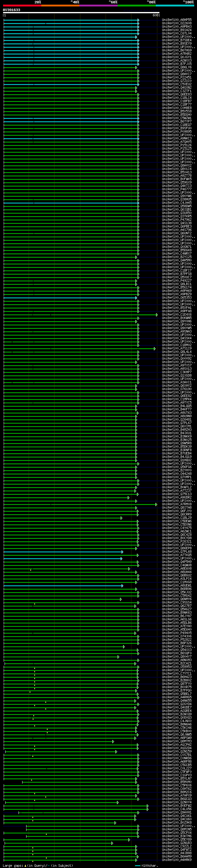Select hit label UniRef100_Q6EE83
The width and height of the screenshot is (197, 868).
(177, 95)
